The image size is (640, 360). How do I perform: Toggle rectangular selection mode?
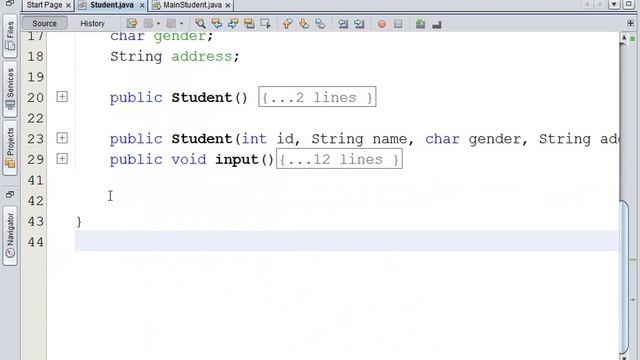pyautogui.click(x=266, y=24)
